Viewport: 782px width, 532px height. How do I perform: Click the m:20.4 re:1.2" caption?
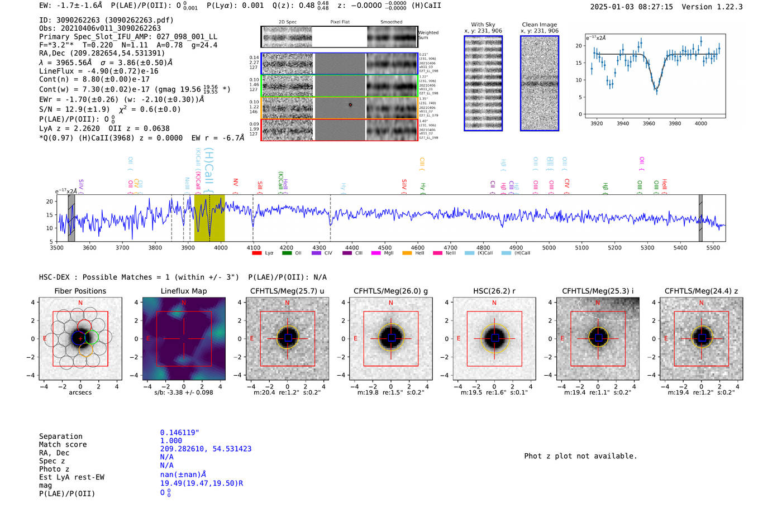point(287,392)
